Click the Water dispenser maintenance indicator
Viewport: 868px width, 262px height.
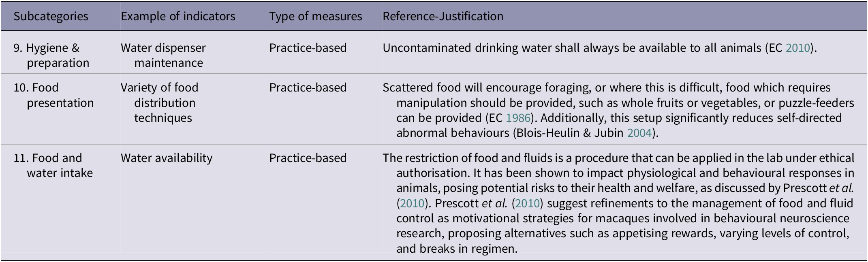coord(163,55)
